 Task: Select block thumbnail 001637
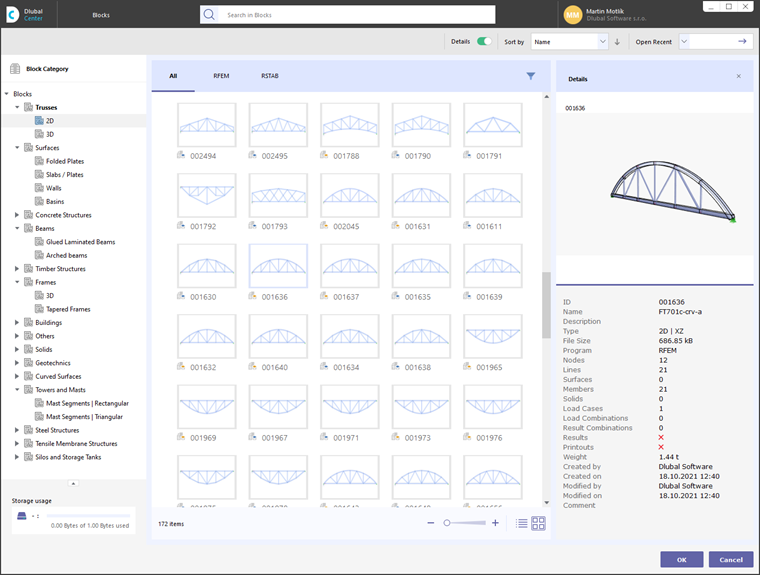click(349, 266)
